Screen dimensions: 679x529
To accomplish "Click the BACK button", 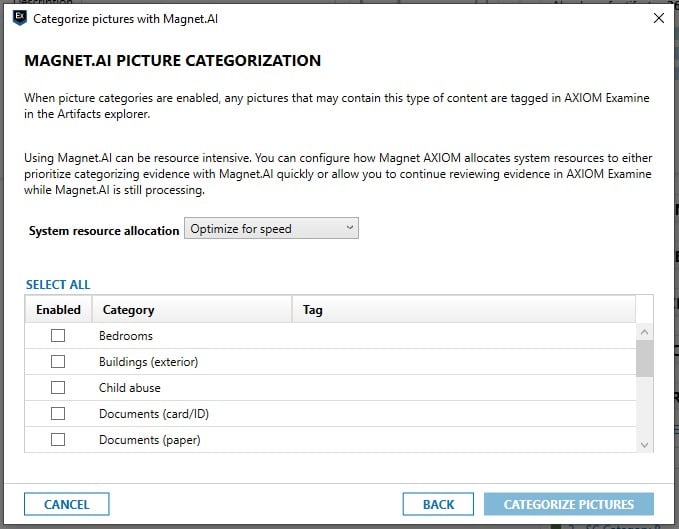I will point(438,504).
